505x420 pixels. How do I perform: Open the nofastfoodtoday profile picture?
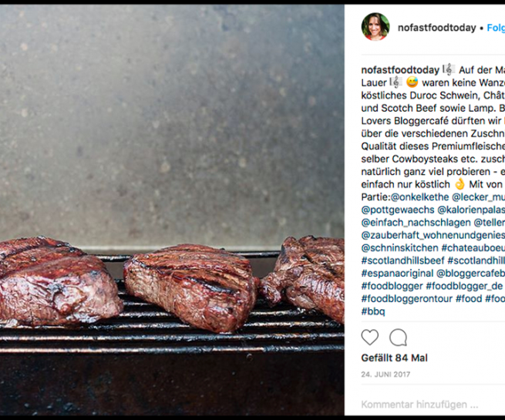click(x=375, y=28)
